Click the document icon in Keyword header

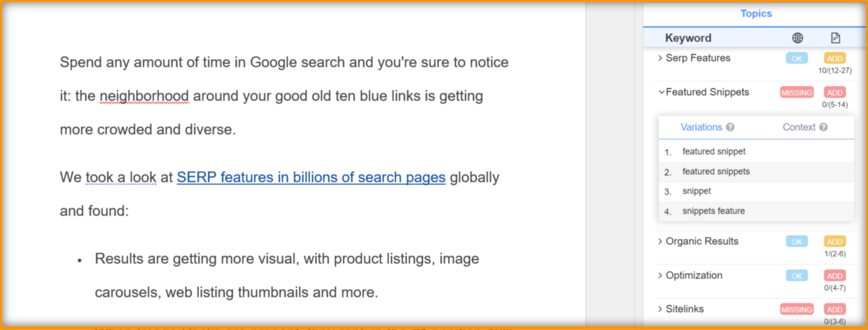click(835, 38)
